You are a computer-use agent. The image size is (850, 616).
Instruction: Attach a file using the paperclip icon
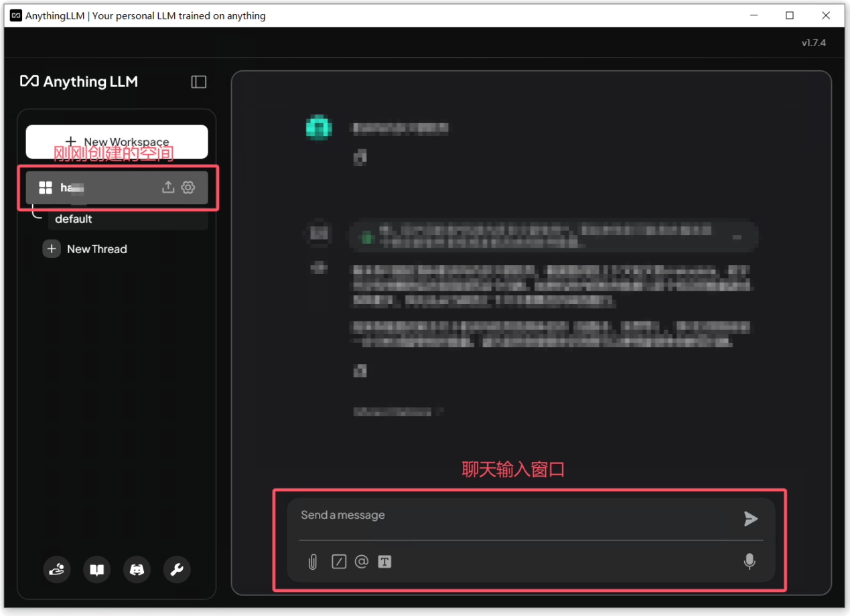point(313,562)
